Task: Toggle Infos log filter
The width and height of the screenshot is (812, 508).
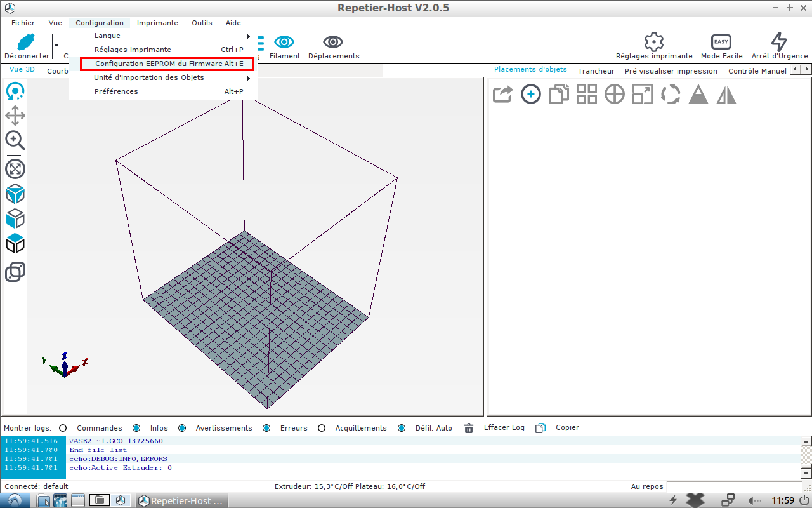Action: [x=136, y=428]
